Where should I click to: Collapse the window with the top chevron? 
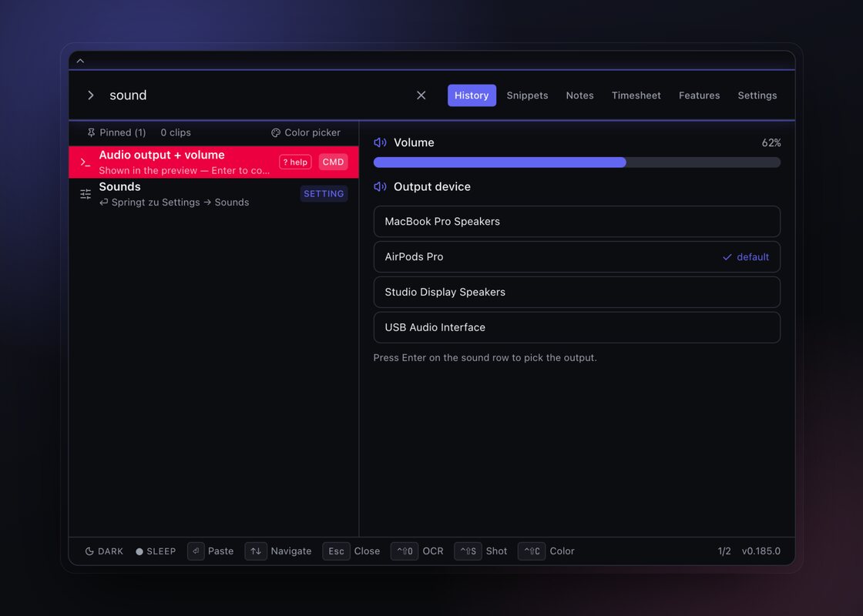(x=80, y=61)
